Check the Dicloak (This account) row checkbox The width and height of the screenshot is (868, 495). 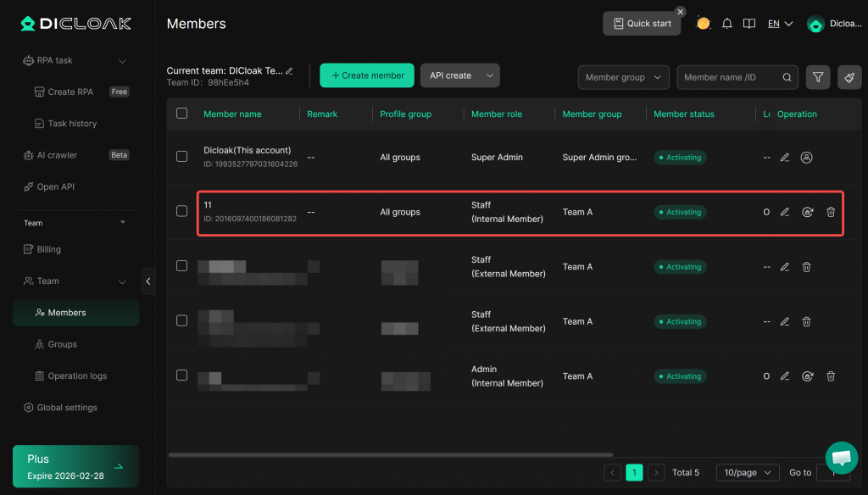181,157
